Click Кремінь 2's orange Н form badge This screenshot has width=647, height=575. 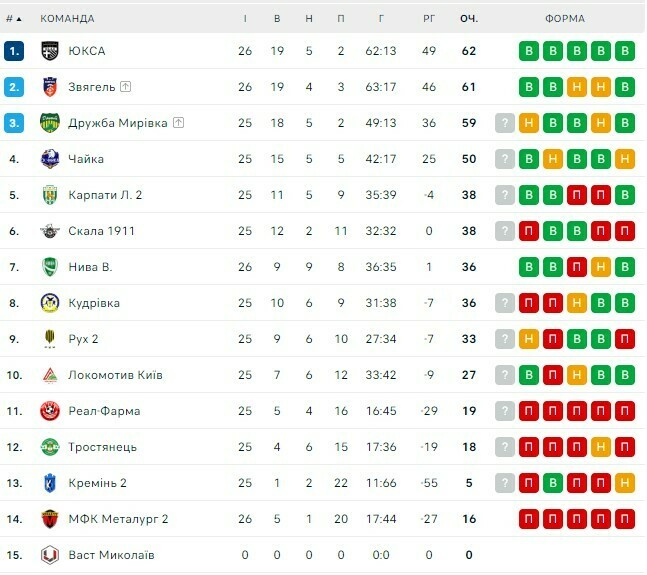pyautogui.click(x=625, y=483)
